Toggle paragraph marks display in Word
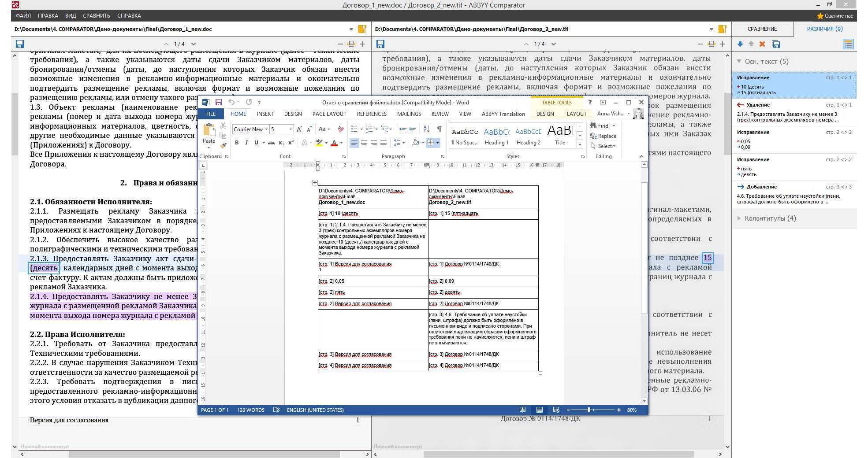Screen dimensions: 868x458 [439, 129]
